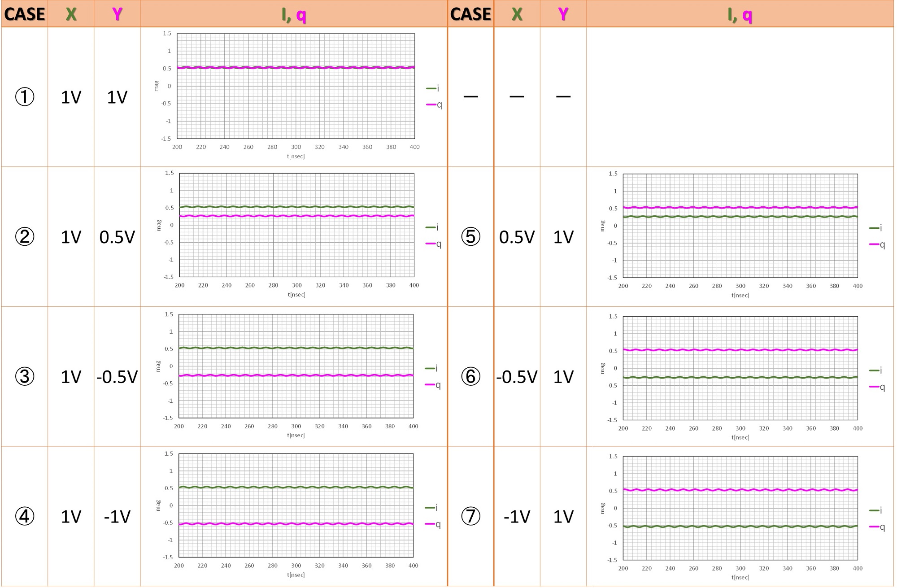Click the Y value -1V in case ④
This screenshot has width=897, height=588.
point(117,517)
